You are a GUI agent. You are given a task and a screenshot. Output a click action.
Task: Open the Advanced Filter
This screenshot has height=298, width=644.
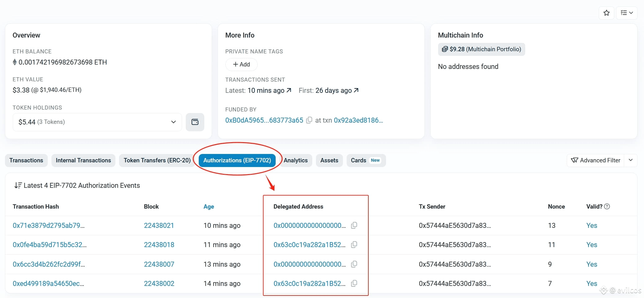(596, 160)
